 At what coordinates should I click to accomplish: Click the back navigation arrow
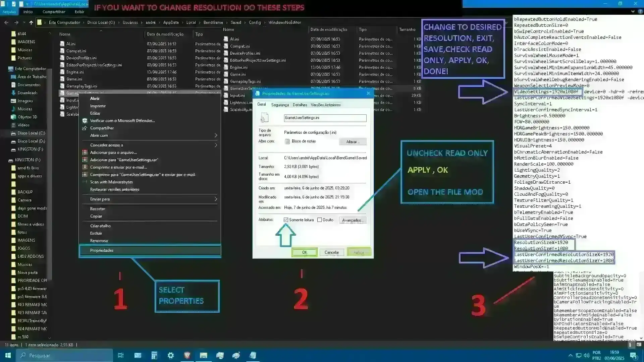pyautogui.click(x=6, y=22)
